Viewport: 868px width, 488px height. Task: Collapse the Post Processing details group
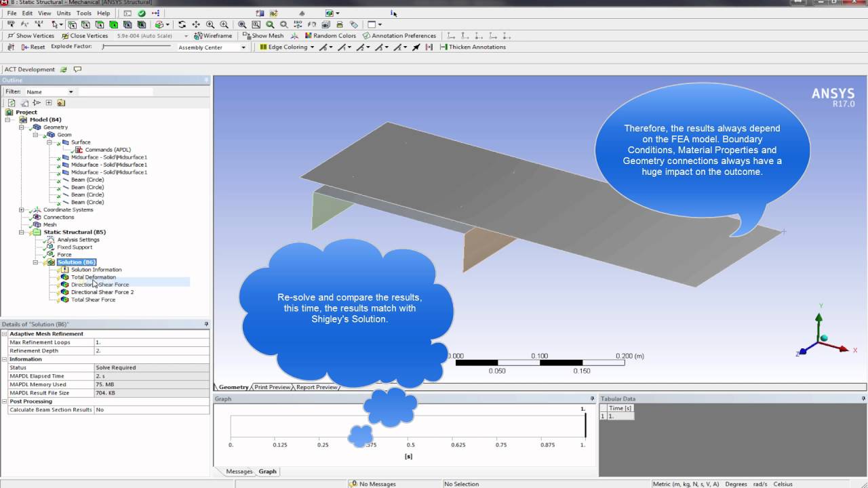(5, 402)
